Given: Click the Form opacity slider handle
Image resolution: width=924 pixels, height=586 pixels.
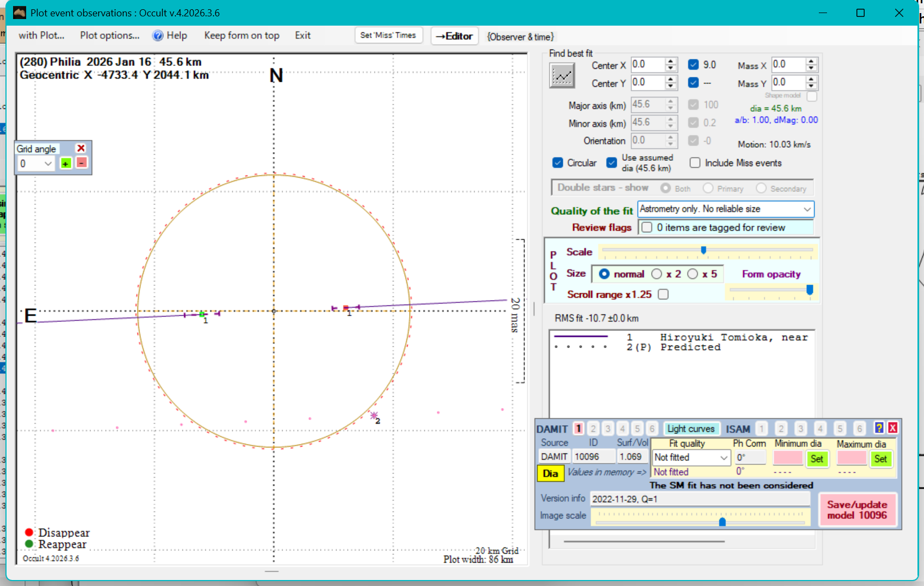Looking at the screenshot, I should [x=810, y=289].
